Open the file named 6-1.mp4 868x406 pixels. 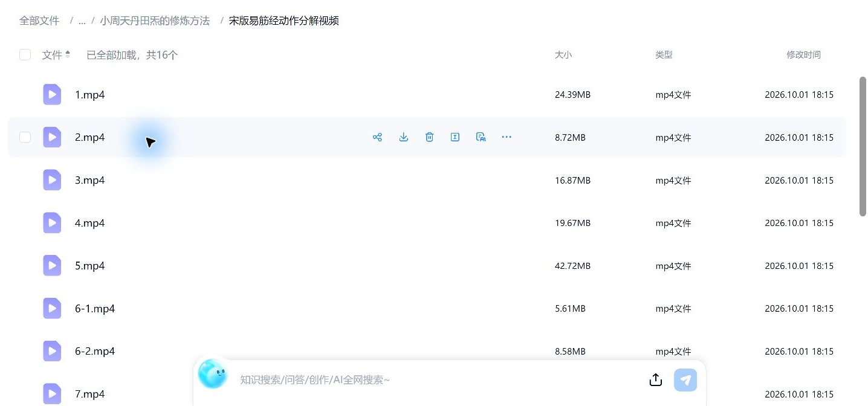(x=95, y=309)
